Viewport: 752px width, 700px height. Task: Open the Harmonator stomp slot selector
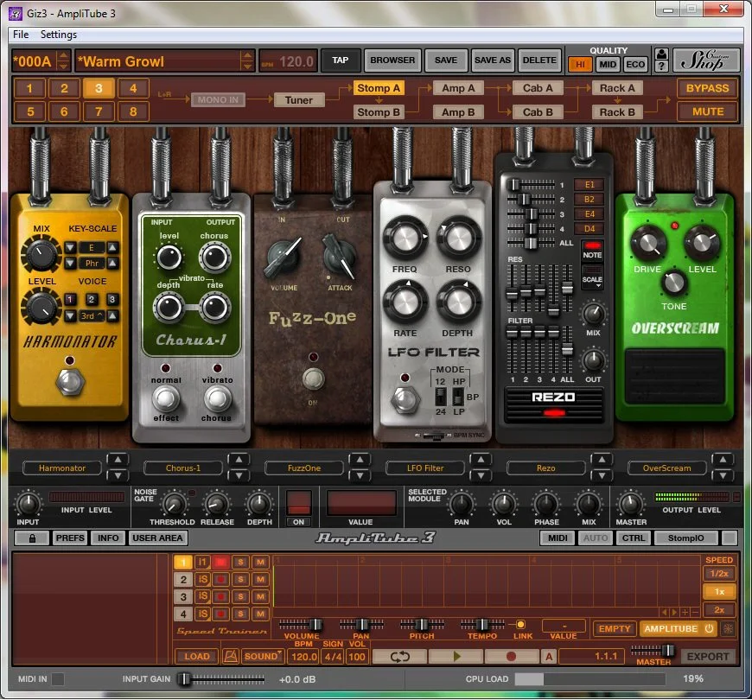62,468
